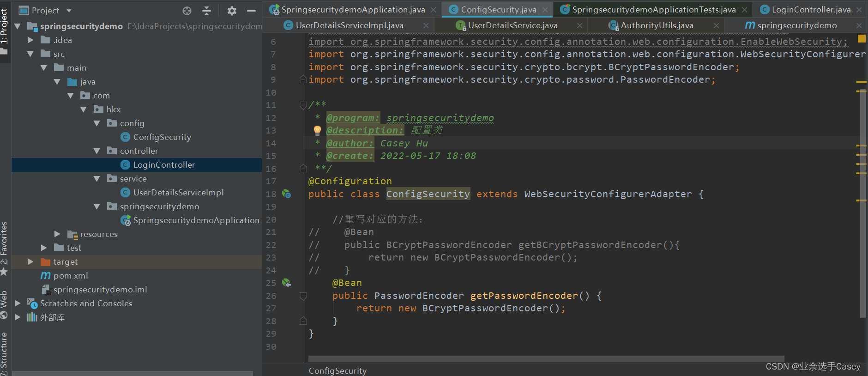Viewport: 868px width, 376px height.
Task: Click the springsecuritydemo.iml file icon
Action: [x=45, y=290]
